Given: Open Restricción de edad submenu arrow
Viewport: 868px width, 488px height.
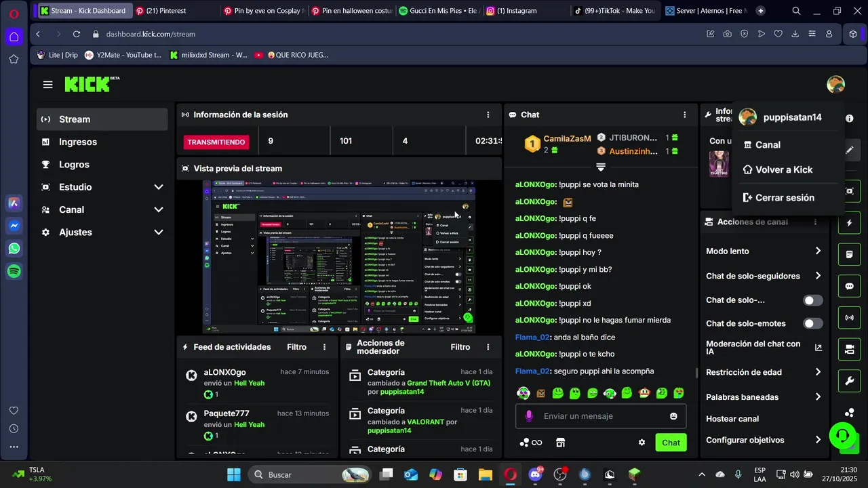Looking at the screenshot, I should (x=818, y=372).
